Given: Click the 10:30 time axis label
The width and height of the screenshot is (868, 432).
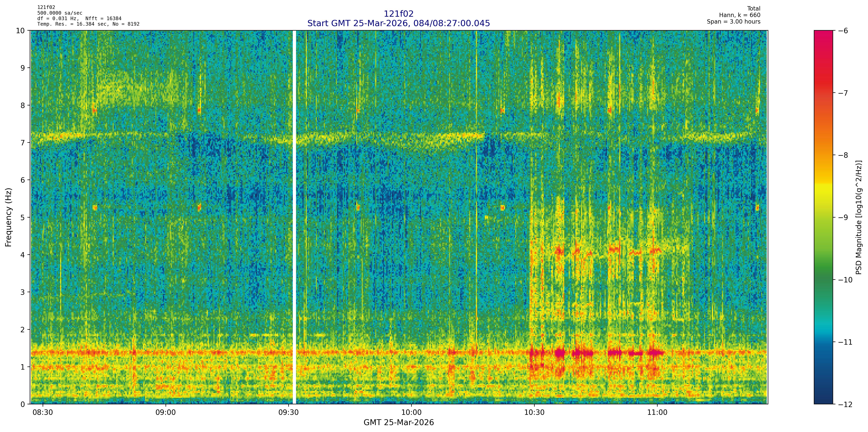Looking at the screenshot, I should click(534, 413).
